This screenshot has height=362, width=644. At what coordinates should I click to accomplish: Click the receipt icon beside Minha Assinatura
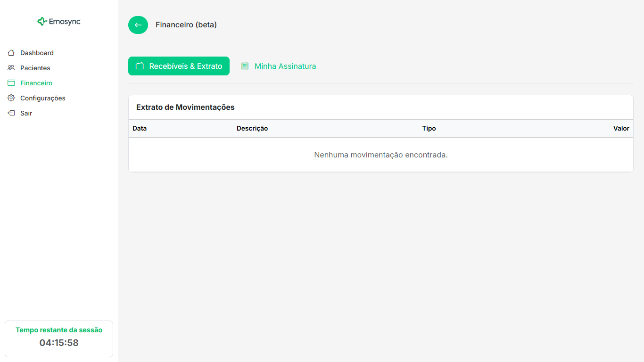tap(245, 66)
